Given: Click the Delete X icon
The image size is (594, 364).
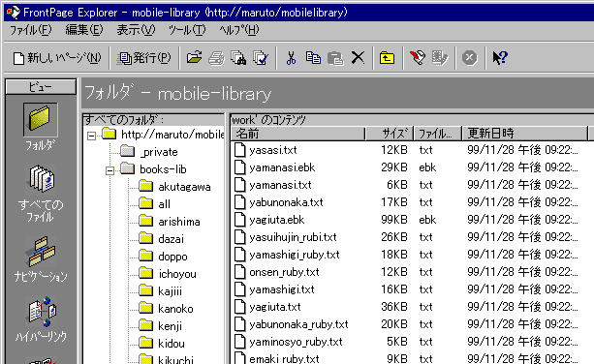Looking at the screenshot, I should 358,58.
